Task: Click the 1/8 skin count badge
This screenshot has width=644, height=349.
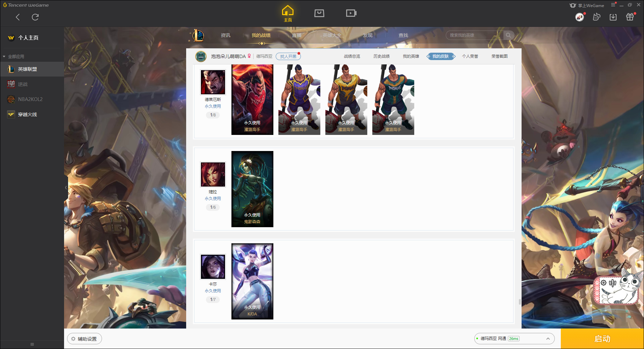Action: pos(213,115)
